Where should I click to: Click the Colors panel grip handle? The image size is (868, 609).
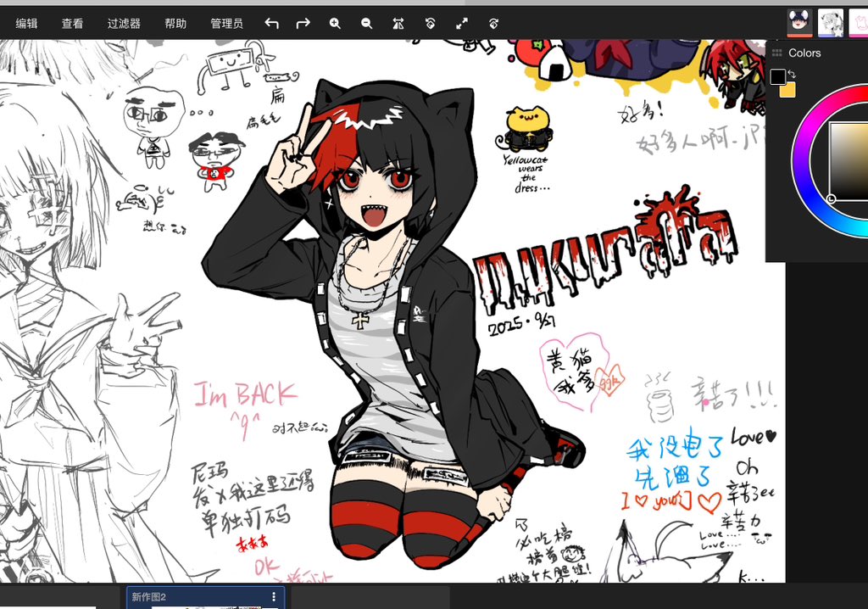coord(776,53)
